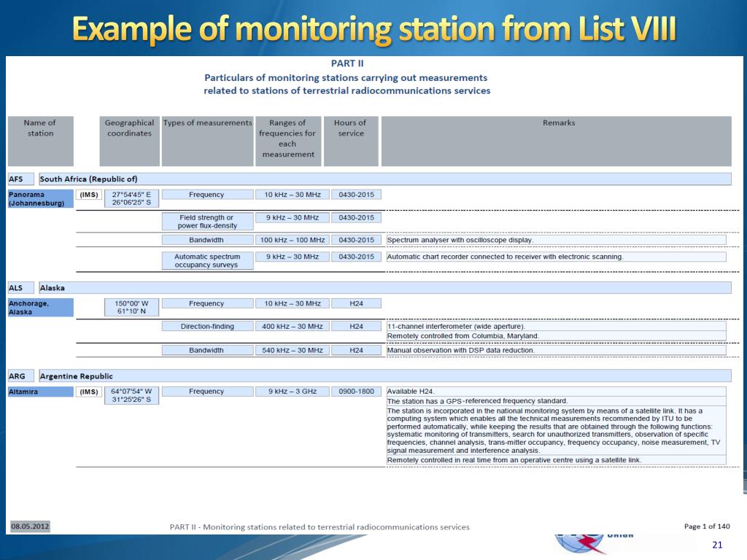Click the 'Types of measurements' column header
Viewport: 747px width, 560px height.
[x=208, y=141]
